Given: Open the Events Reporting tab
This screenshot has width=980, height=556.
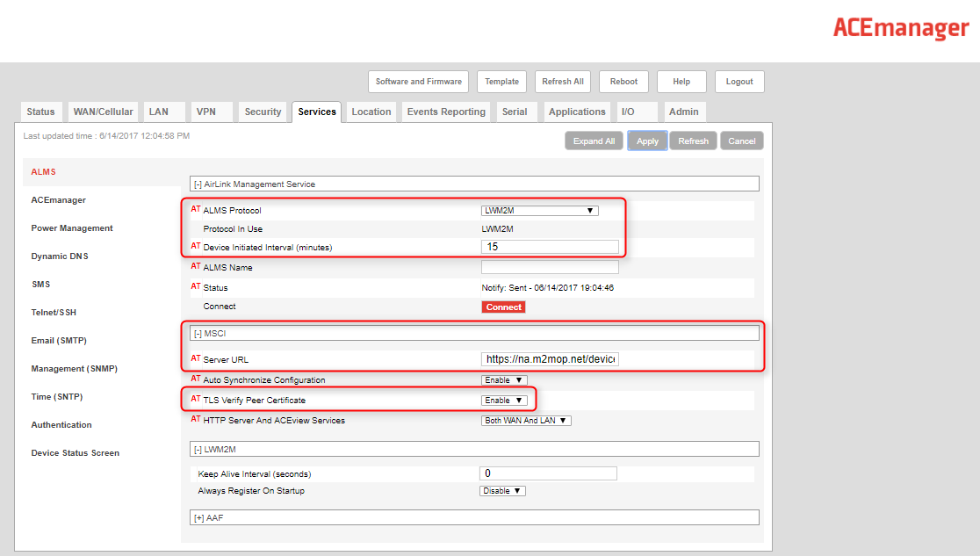Looking at the screenshot, I should tap(446, 112).
